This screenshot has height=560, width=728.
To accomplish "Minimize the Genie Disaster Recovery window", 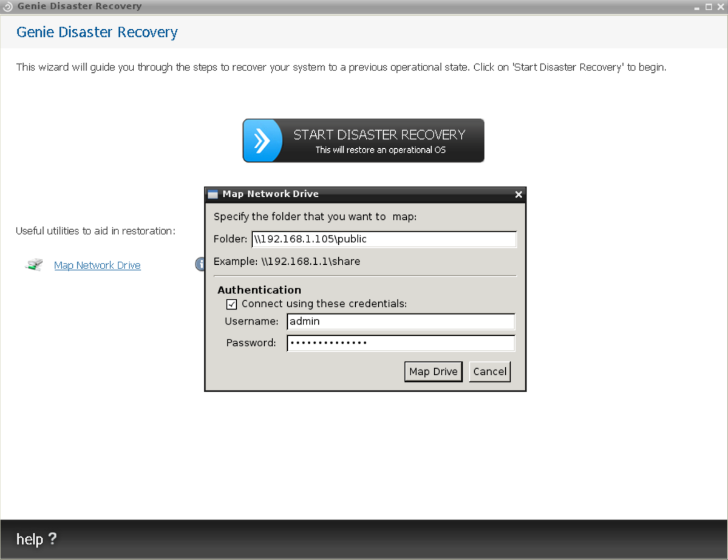I will [x=696, y=7].
